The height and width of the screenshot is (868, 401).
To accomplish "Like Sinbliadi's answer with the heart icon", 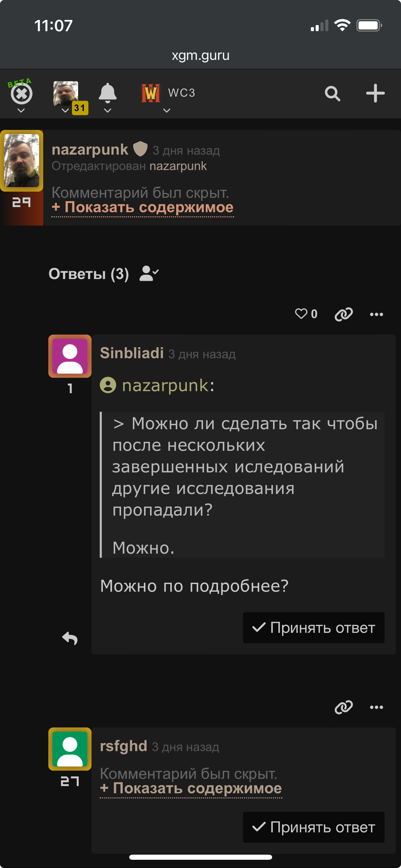I will click(x=302, y=314).
